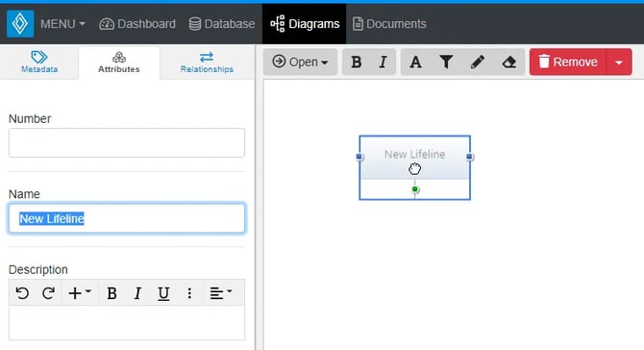
Task: Click the filter funnel icon
Action: pos(446,62)
